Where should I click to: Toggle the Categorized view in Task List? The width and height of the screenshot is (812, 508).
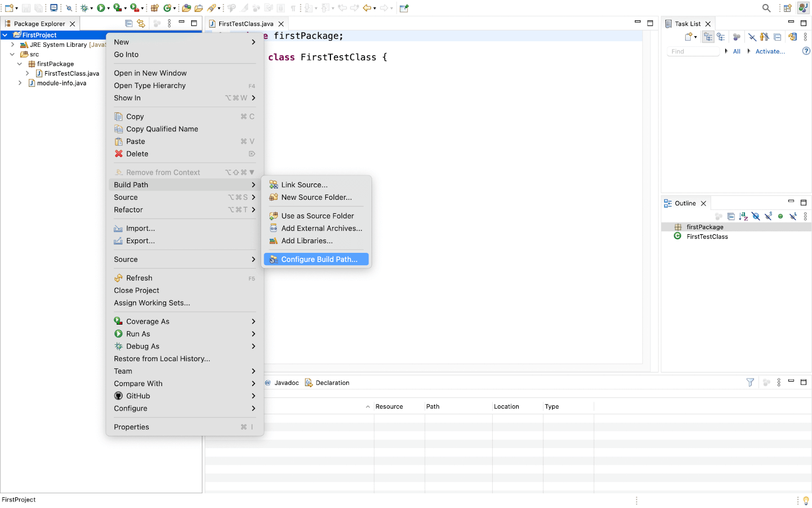click(x=708, y=37)
